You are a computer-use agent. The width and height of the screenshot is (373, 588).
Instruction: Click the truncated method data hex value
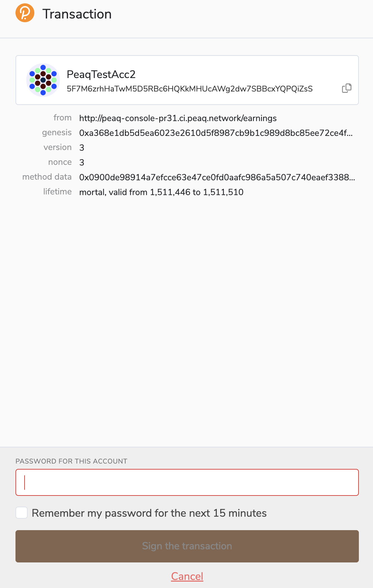[x=217, y=178]
